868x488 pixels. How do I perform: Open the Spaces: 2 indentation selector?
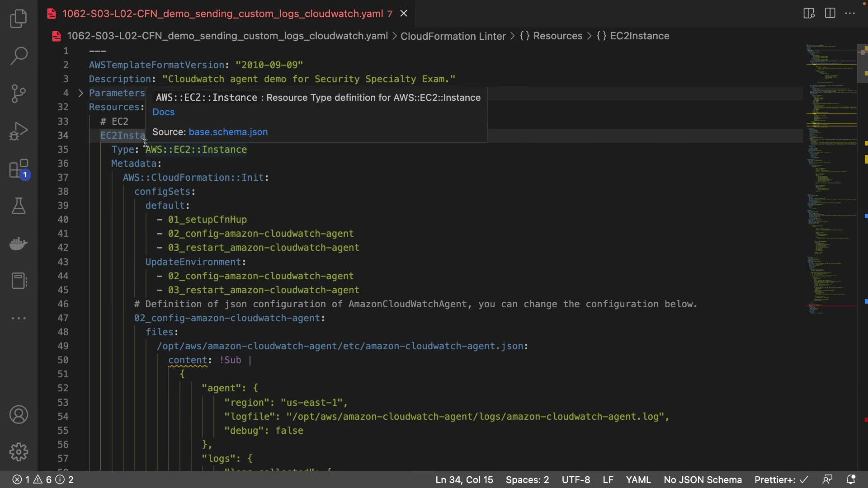tap(527, 480)
